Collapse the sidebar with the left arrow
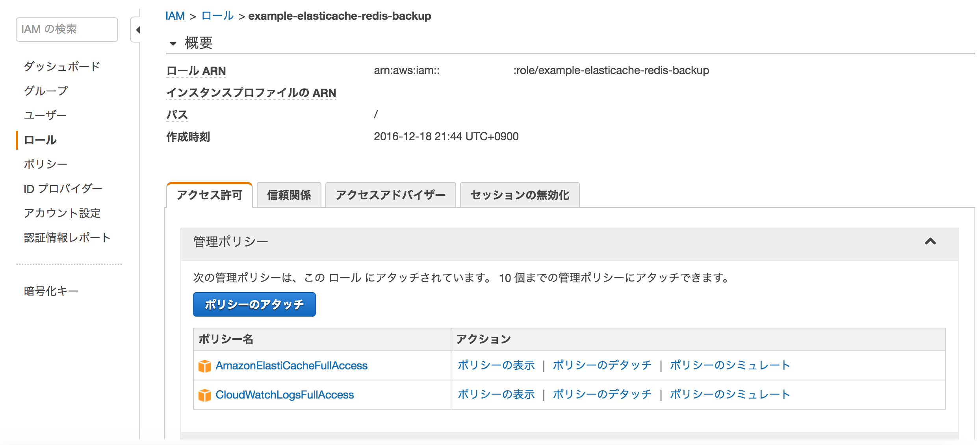 (138, 30)
